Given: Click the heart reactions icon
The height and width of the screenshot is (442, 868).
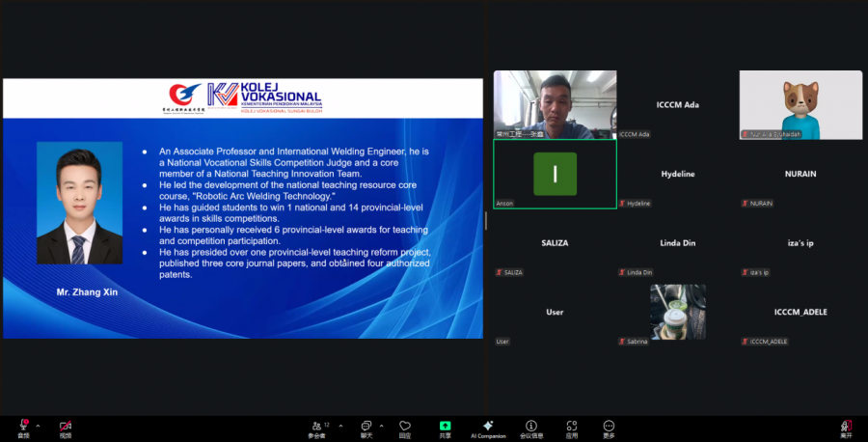Looking at the screenshot, I should coord(405,426).
